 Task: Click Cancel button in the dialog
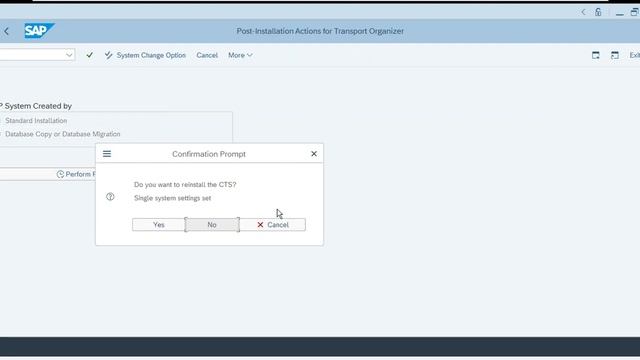(273, 225)
